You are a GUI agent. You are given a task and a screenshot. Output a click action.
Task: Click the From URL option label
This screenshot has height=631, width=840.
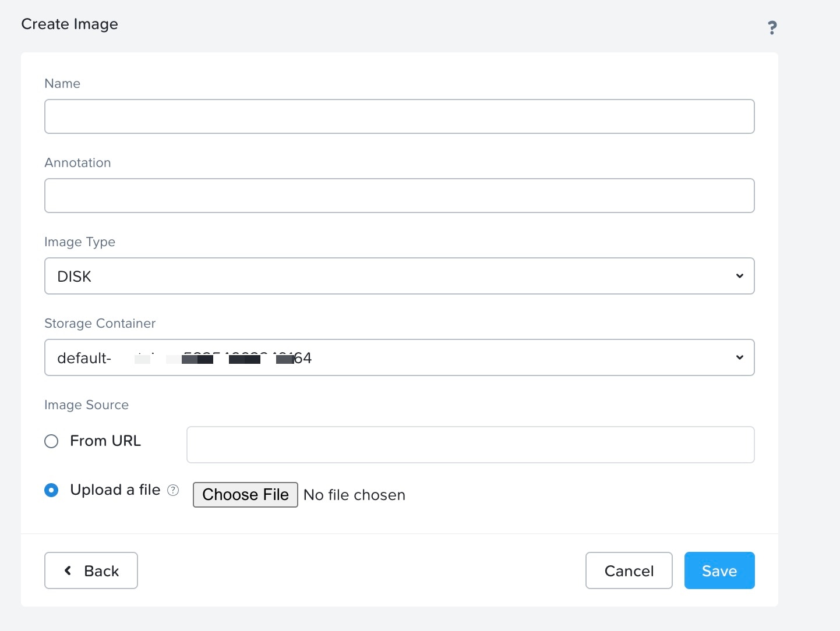pyautogui.click(x=105, y=441)
